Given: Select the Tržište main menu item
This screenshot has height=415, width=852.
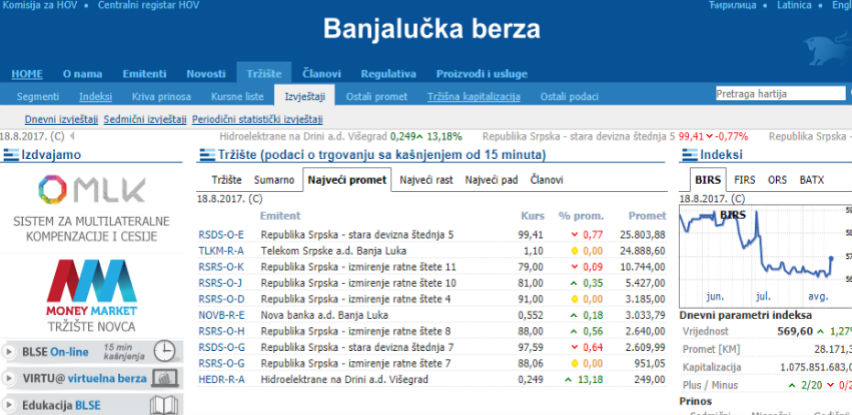Looking at the screenshot, I should tap(264, 74).
